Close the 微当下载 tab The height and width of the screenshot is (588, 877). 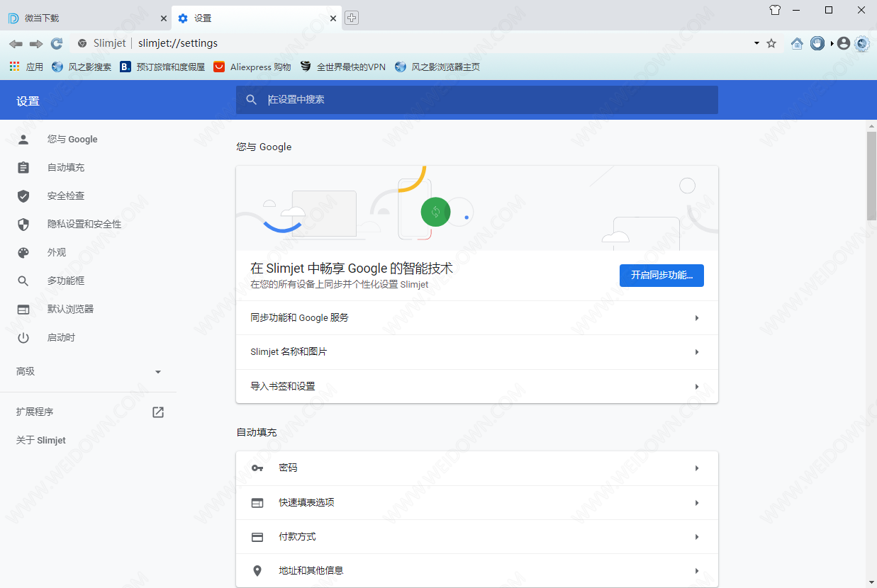[x=164, y=18]
